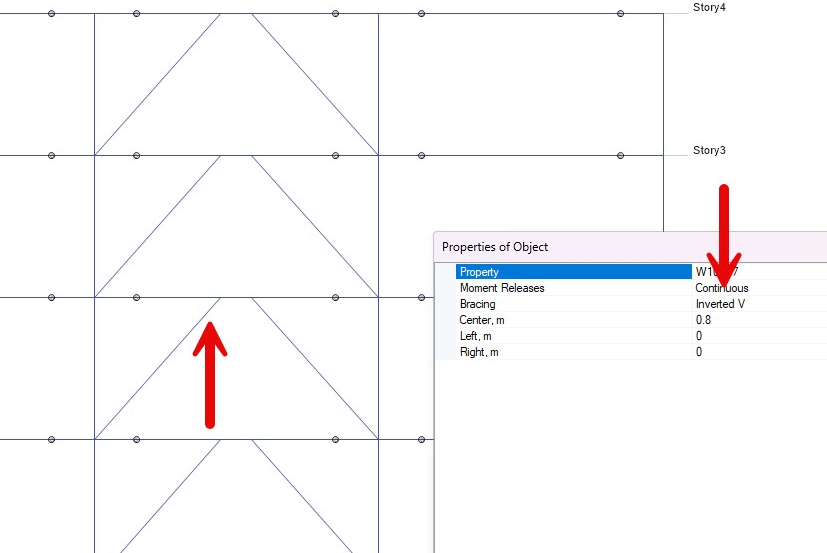Click the Story3 level label
The image size is (827, 553).
709,151
